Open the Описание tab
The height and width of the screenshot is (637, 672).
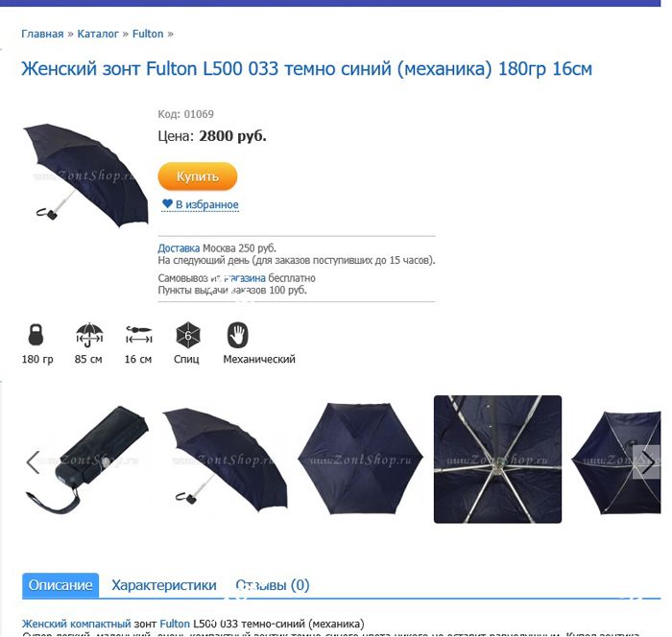60,585
